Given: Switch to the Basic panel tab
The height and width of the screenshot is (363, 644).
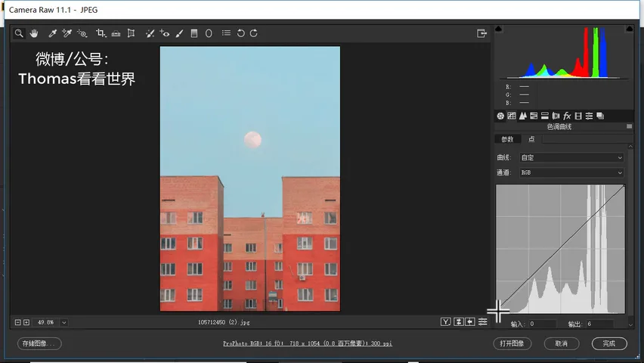Looking at the screenshot, I should (x=500, y=116).
